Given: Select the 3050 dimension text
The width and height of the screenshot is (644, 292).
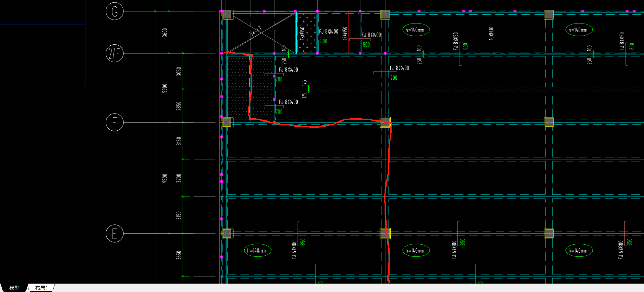Looking at the screenshot, I should [179, 71].
